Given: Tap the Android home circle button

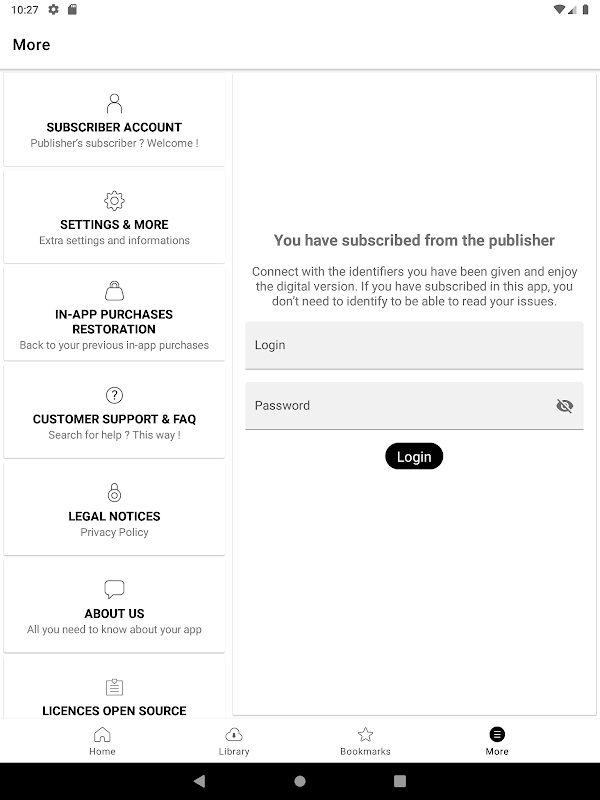Looking at the screenshot, I should coord(300,781).
